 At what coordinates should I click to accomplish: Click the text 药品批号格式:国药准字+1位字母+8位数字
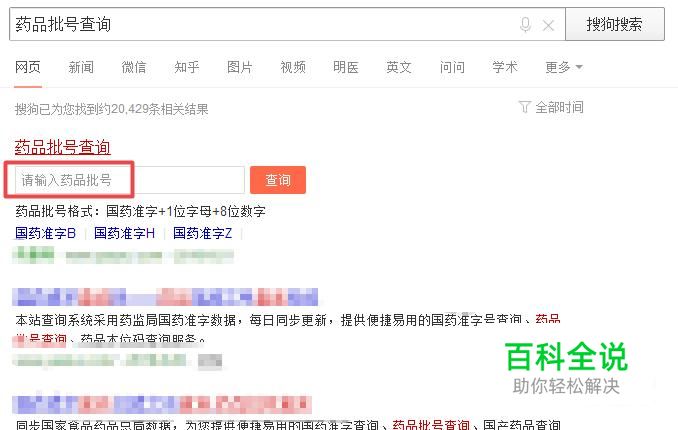141,212
